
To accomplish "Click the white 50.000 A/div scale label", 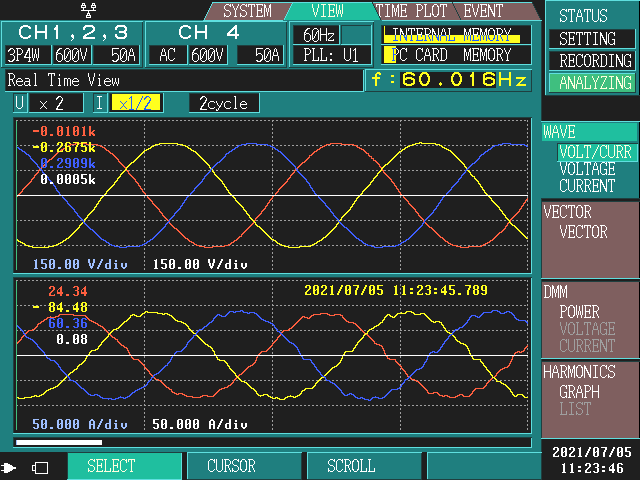I will coord(200,424).
